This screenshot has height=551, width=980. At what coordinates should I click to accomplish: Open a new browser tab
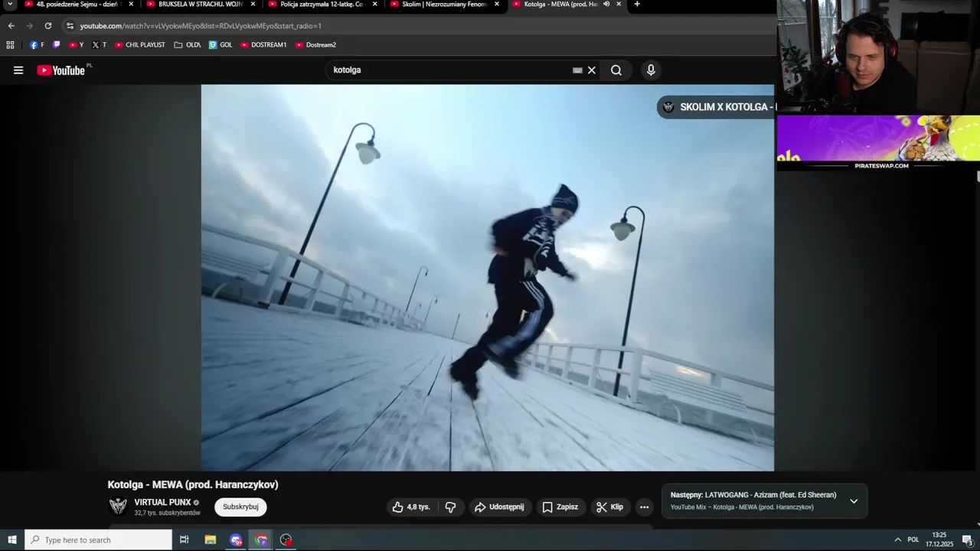(637, 4)
